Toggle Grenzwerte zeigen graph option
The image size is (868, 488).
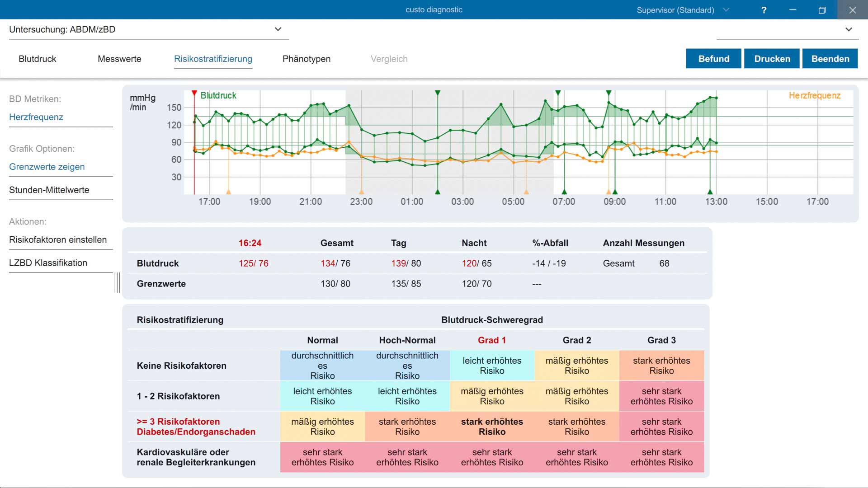click(x=47, y=167)
